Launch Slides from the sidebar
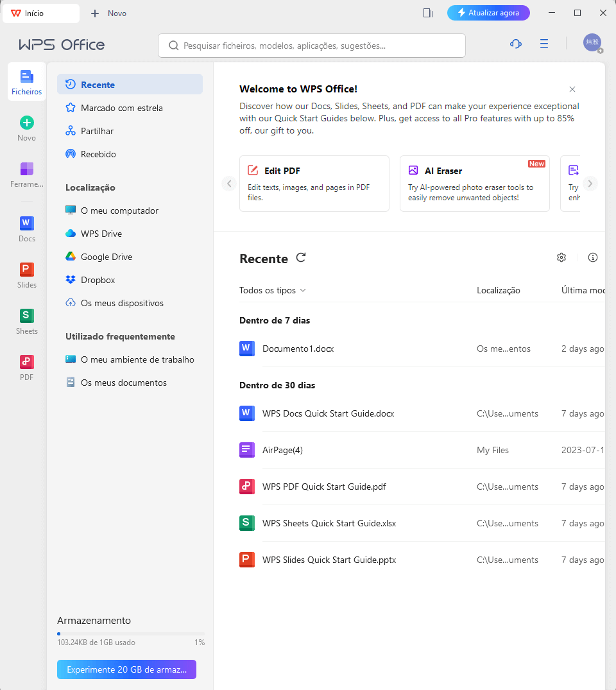The image size is (616, 690). (x=27, y=275)
